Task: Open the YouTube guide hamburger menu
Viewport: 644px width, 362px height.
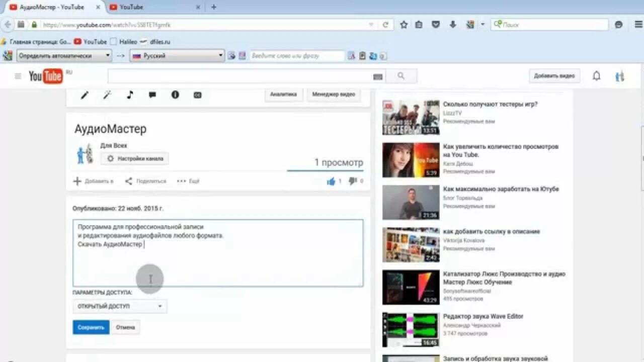Action: point(18,76)
